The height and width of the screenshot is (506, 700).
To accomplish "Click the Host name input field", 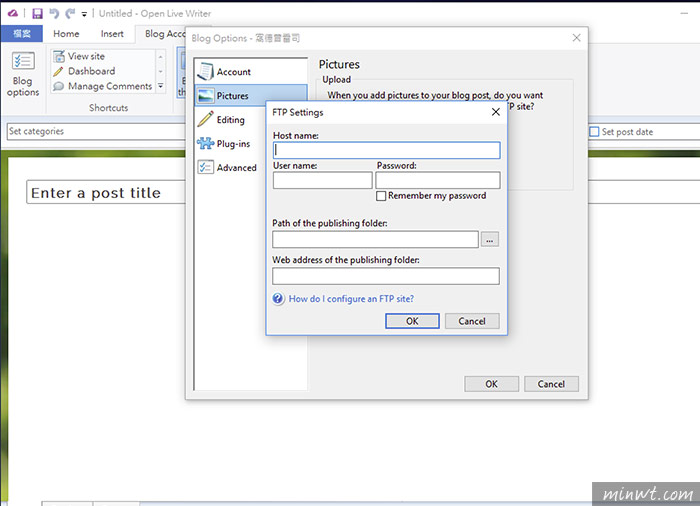I will pyautogui.click(x=387, y=150).
